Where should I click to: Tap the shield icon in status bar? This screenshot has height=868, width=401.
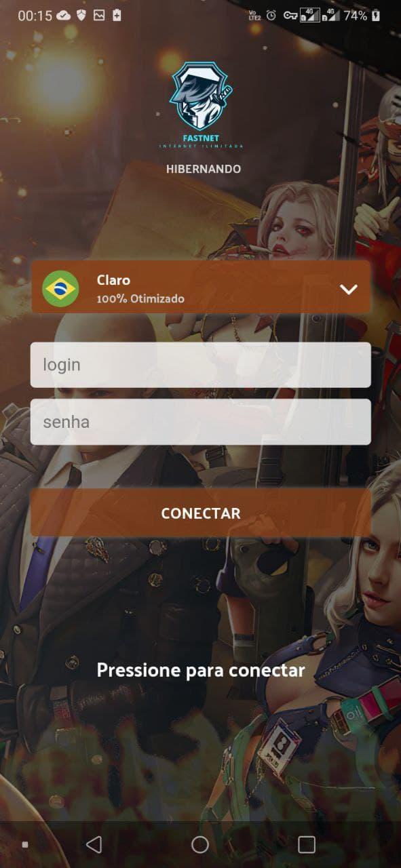coord(81,16)
